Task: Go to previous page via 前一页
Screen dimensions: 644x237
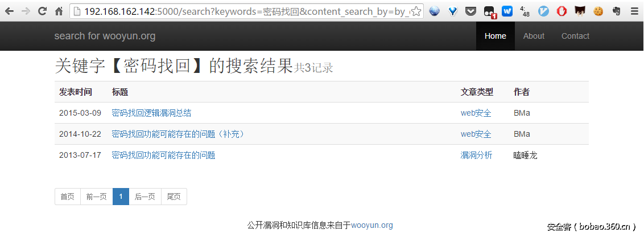Action: (97, 197)
